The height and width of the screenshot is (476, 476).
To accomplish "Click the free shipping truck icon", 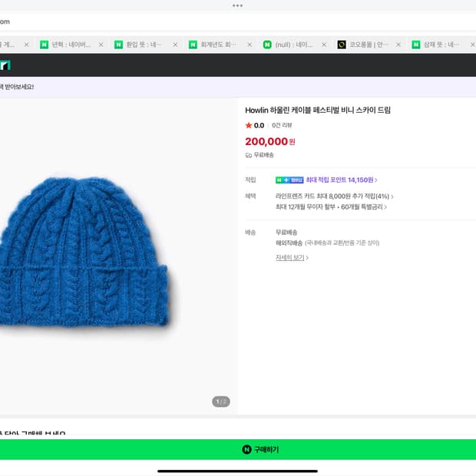I will click(x=249, y=155).
